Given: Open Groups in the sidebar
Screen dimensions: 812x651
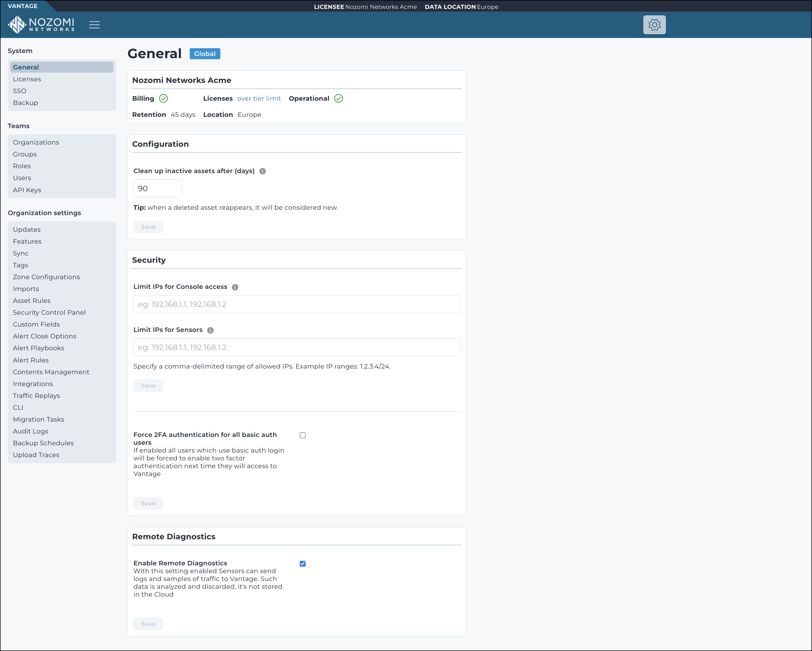Looking at the screenshot, I should click(x=25, y=154).
